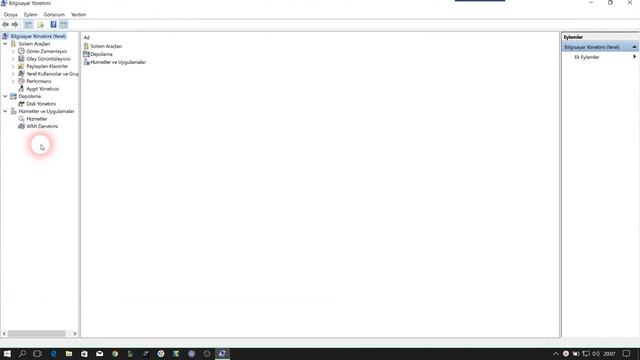The width and height of the screenshot is (640, 360).
Task: Click the export list toolbar icon
Action: (40, 24)
